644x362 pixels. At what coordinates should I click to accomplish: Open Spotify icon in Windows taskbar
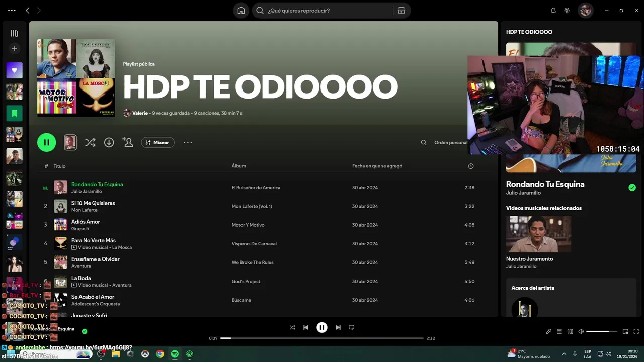tap(175, 354)
